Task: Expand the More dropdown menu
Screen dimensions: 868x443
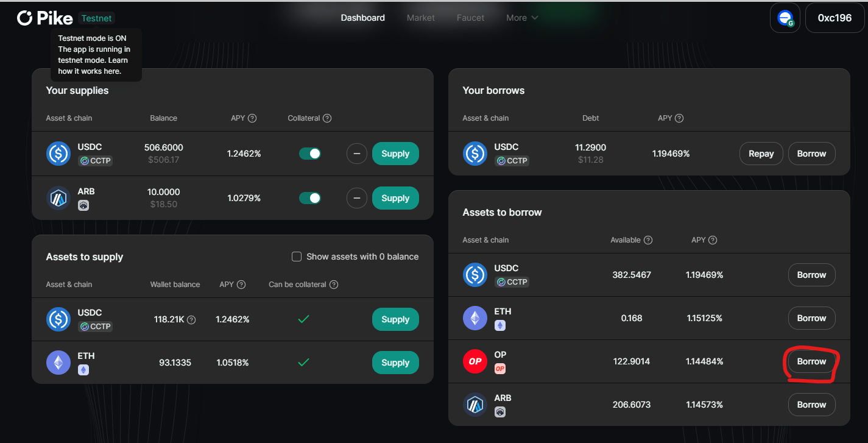Action: (522, 18)
